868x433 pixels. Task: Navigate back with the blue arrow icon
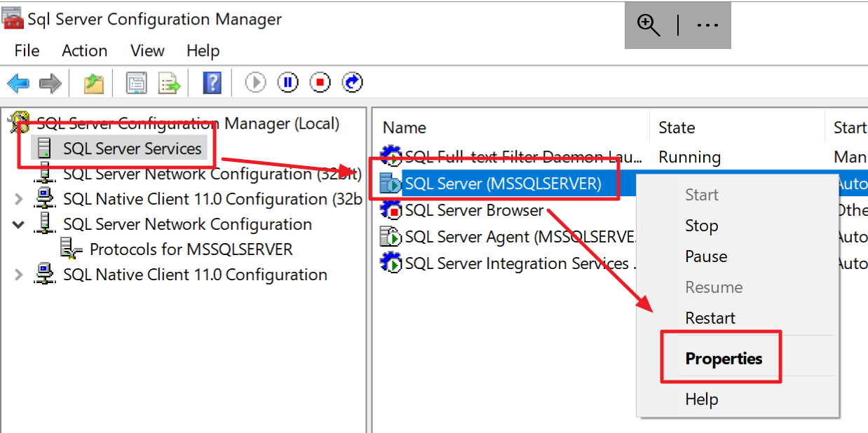coord(18,82)
